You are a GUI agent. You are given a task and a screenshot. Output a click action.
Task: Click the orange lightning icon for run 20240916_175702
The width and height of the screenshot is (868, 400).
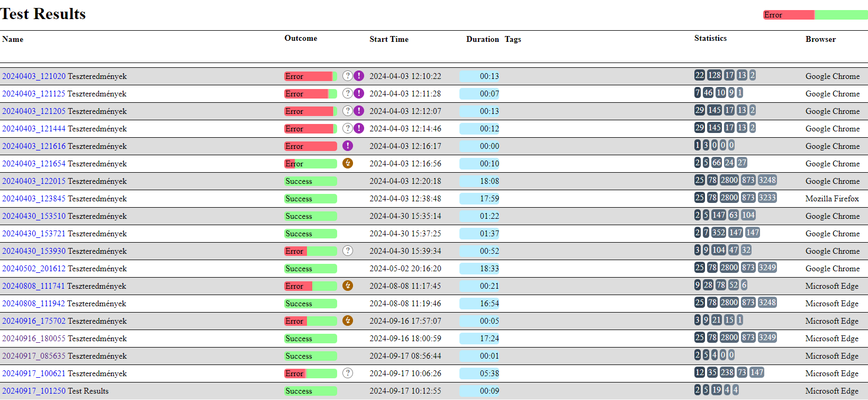point(348,321)
